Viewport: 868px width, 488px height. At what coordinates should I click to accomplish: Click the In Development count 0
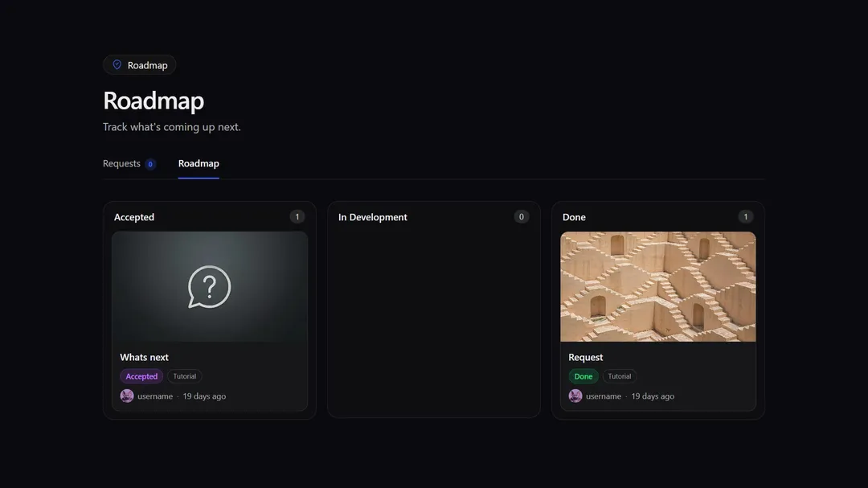(x=522, y=216)
